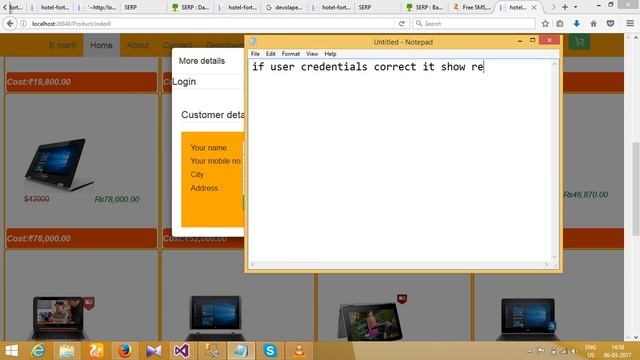Click the Firefox Search box
Viewport: 640px width, 360px height.
click(474, 24)
